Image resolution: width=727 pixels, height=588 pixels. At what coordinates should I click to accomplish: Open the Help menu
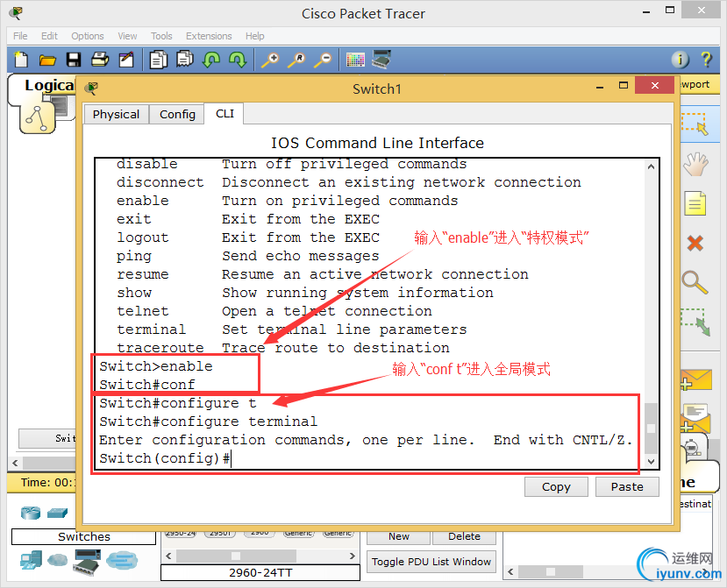254,36
